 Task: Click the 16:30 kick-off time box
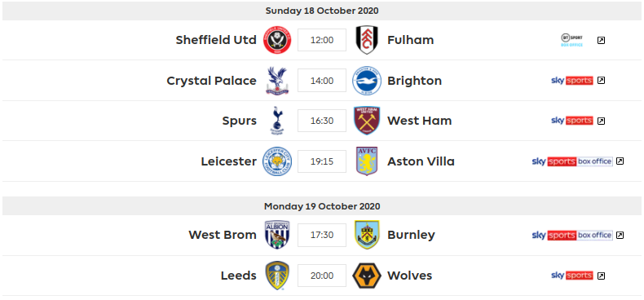pos(322,121)
